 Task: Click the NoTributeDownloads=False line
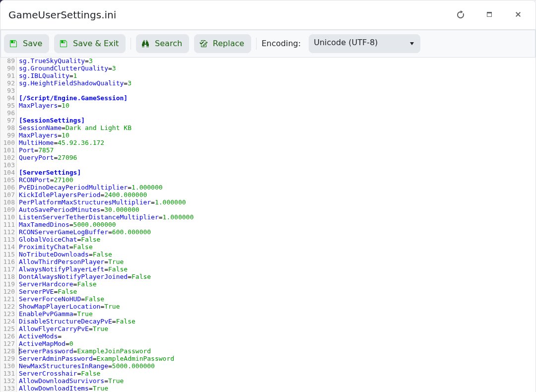(66, 255)
